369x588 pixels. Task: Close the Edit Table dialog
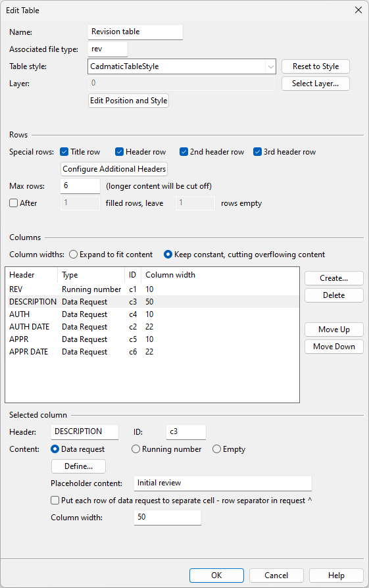coord(358,10)
